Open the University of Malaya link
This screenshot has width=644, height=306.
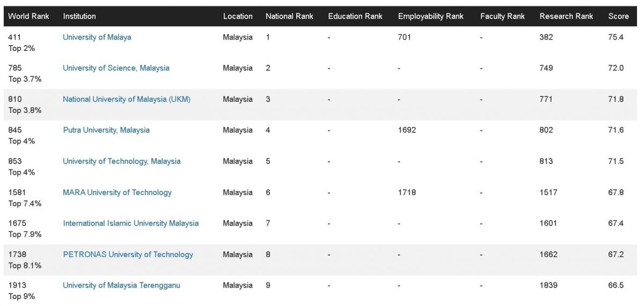[x=97, y=37]
